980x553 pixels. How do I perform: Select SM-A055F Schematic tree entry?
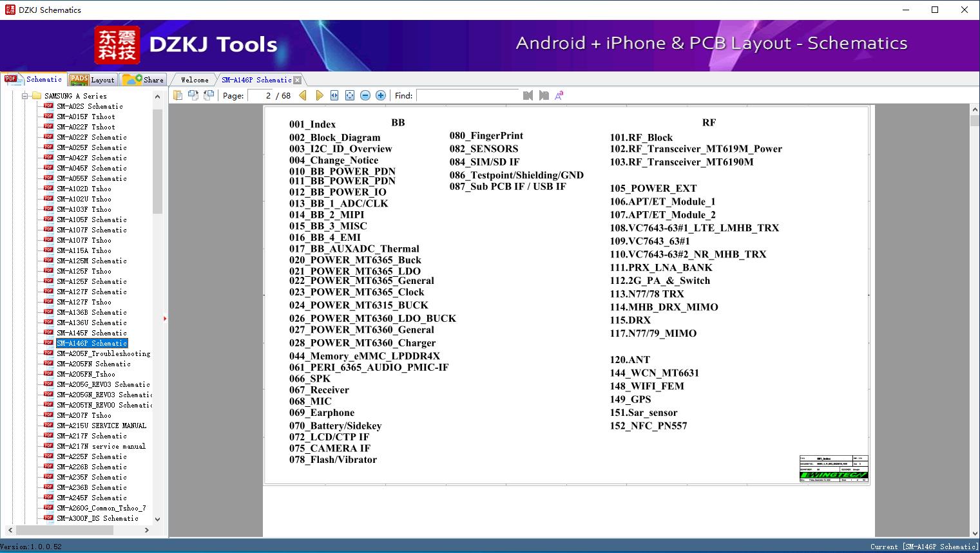(91, 178)
